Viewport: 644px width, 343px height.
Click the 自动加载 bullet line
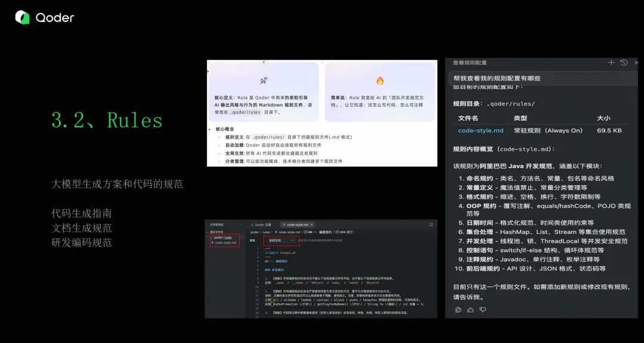273,145
